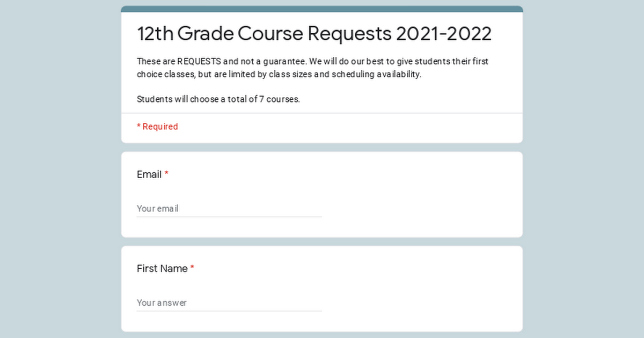The height and width of the screenshot is (338, 644).
Task: Click the Email input field
Action: pos(229,208)
